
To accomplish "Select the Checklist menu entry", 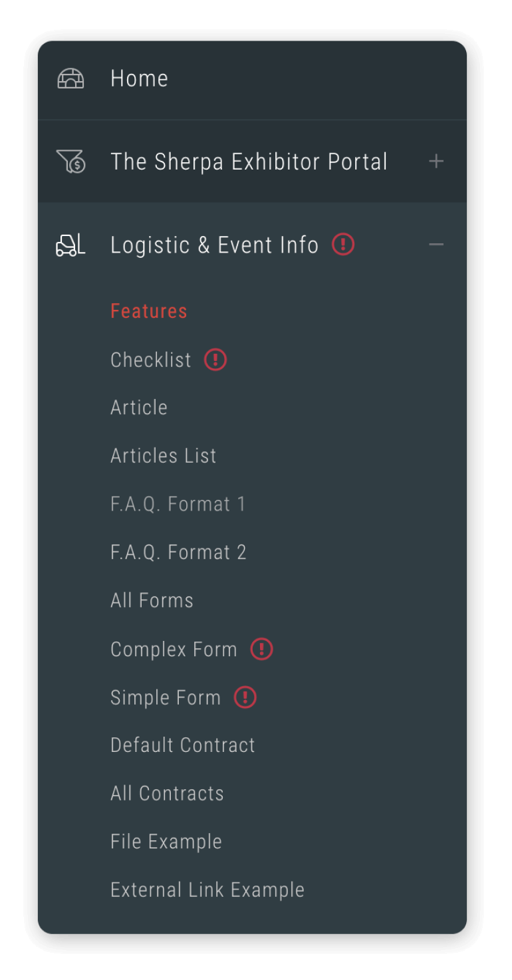I will pyautogui.click(x=150, y=359).
